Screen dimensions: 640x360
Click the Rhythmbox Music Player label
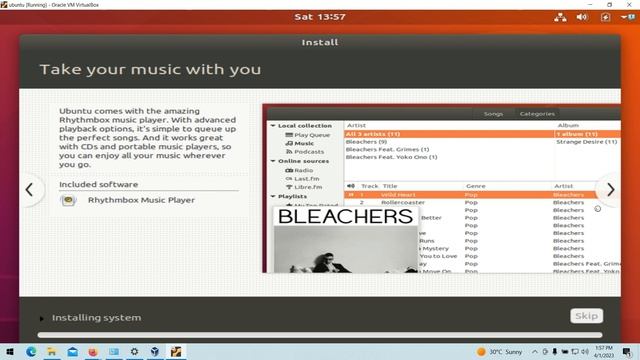pyautogui.click(x=141, y=200)
